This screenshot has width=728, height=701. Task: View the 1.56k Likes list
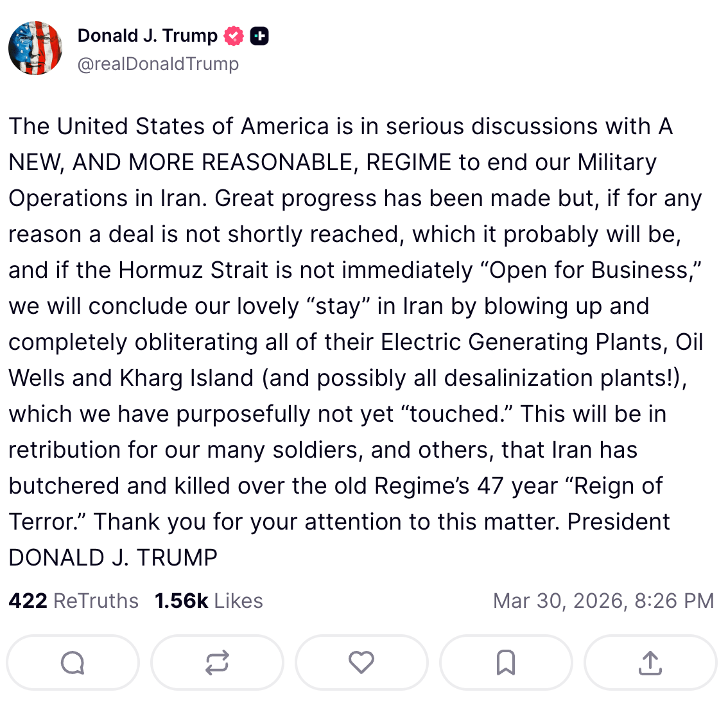coord(209,601)
